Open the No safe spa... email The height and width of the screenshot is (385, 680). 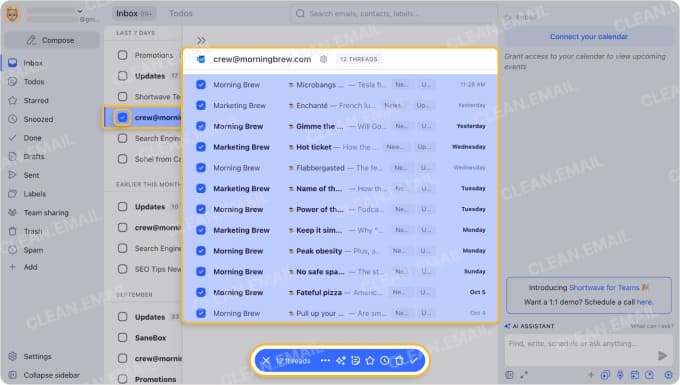pos(341,272)
